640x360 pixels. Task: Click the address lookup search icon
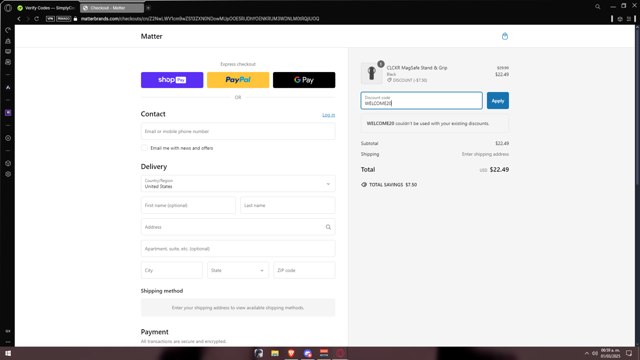pos(328,227)
